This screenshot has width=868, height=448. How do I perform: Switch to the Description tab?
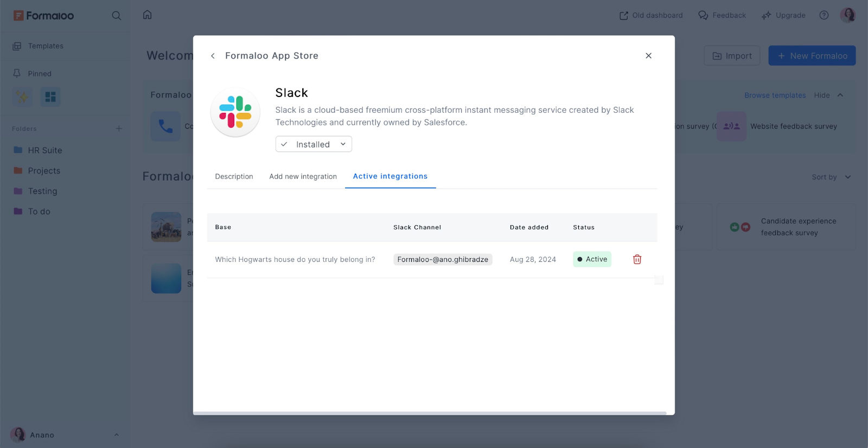coord(234,176)
